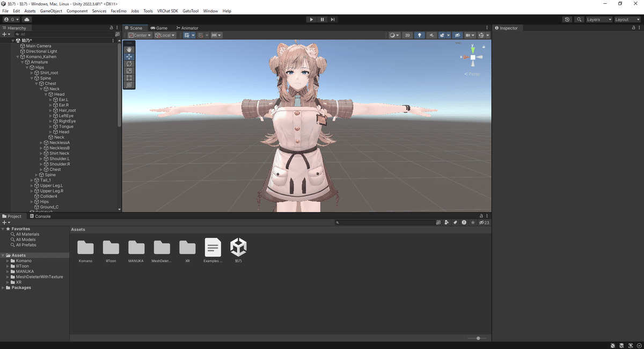
Task: Collapse the Head bone under Neck
Action: tap(46, 94)
